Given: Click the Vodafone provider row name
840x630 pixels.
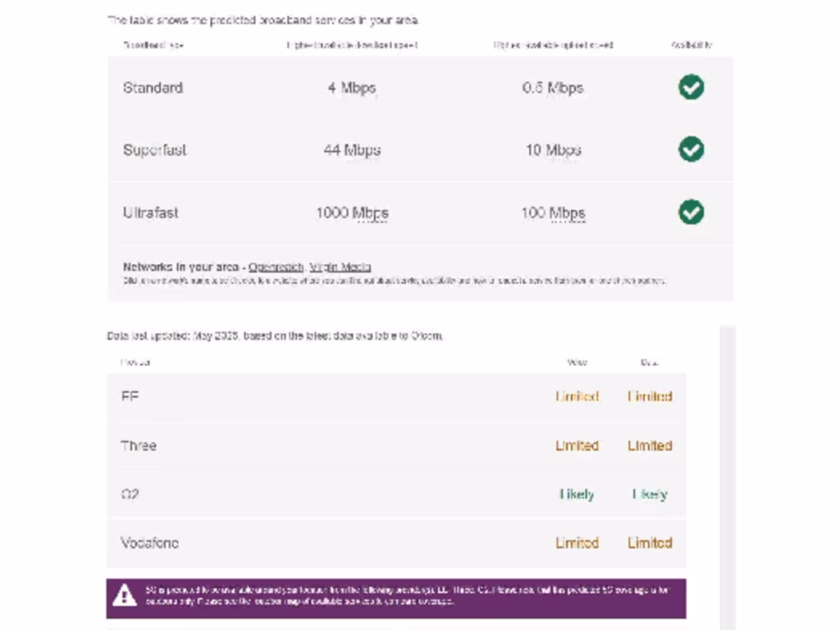Looking at the screenshot, I should 149,542.
